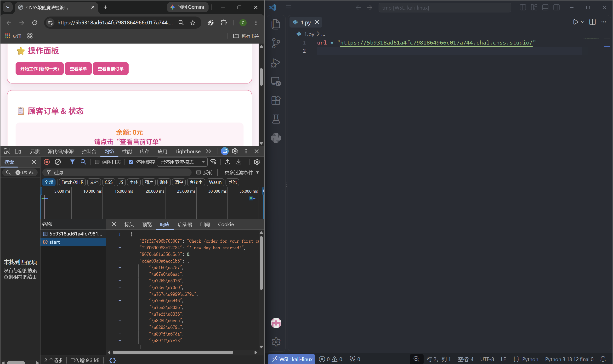613x364 pixels.
Task: Pretty print response braces icon
Action: coord(113,360)
